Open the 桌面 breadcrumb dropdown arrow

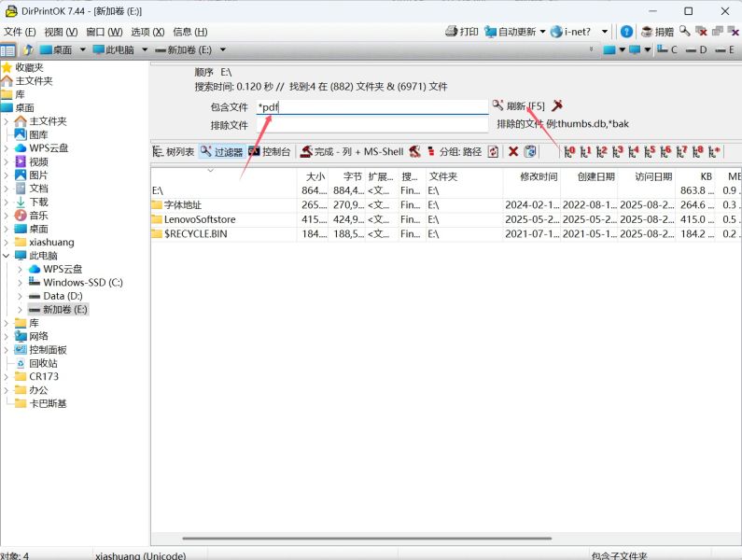[83, 49]
